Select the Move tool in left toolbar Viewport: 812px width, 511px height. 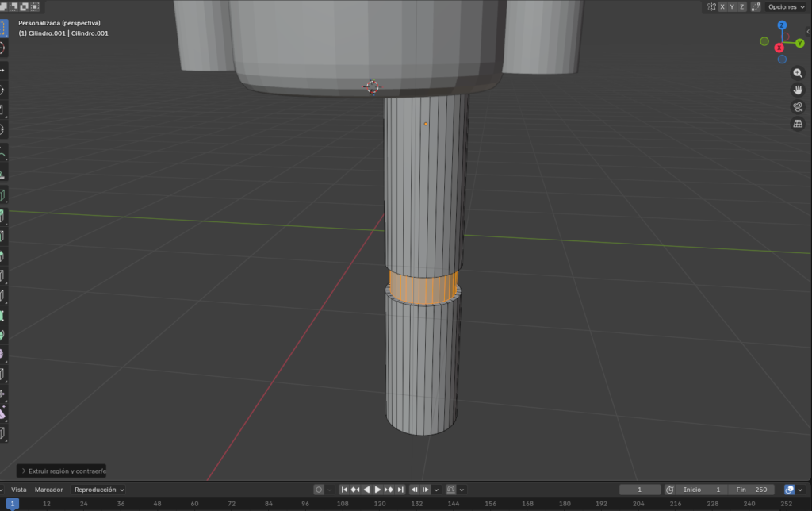coord(2,70)
